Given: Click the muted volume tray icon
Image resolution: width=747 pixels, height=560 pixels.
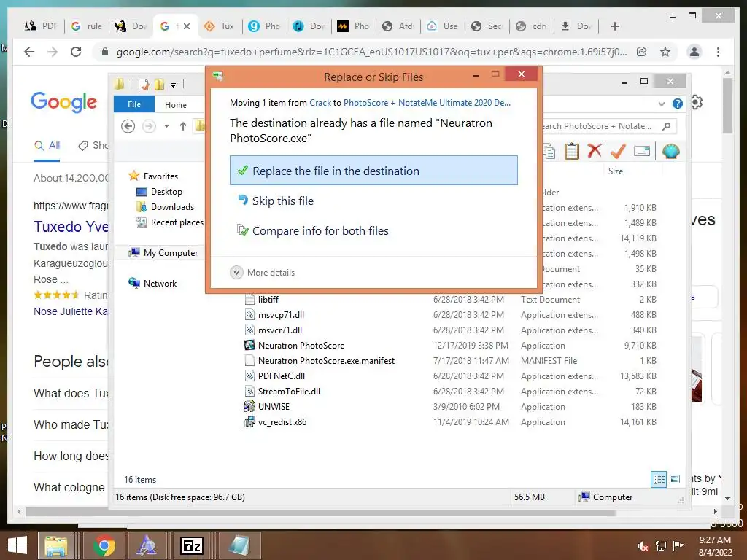Looking at the screenshot, I should pyautogui.click(x=643, y=546).
